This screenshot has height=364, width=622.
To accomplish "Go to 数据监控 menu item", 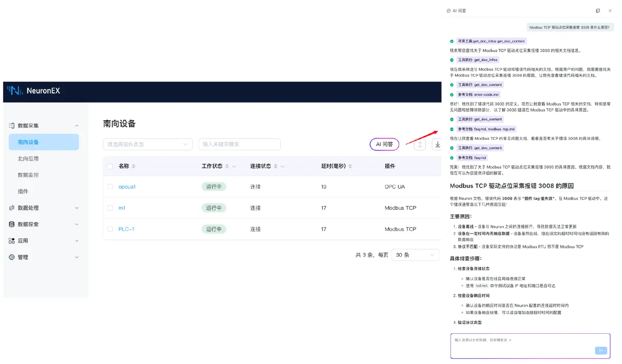I will click(x=28, y=175).
